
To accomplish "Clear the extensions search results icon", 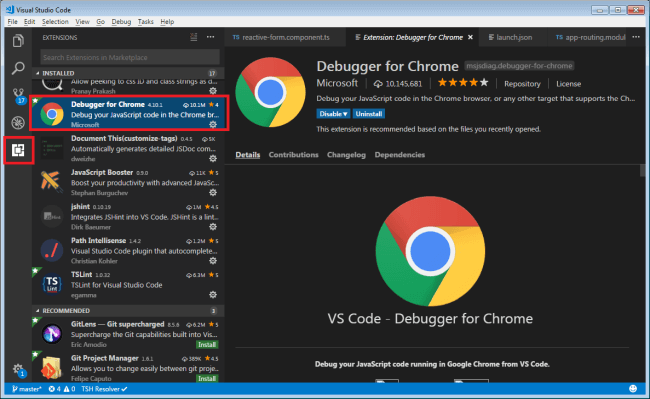I will point(194,37).
